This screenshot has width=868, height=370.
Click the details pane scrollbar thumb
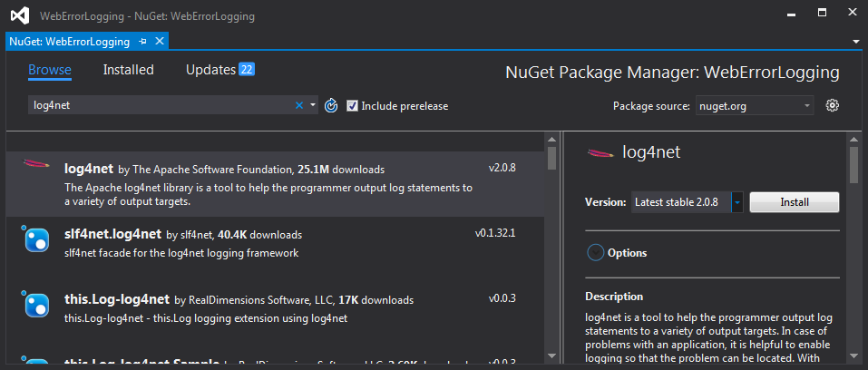coord(854,164)
